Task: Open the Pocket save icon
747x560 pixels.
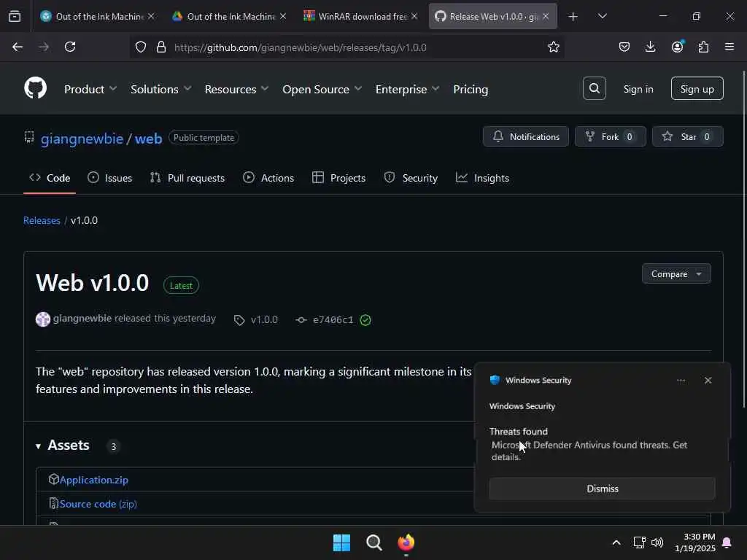Action: pos(624,47)
